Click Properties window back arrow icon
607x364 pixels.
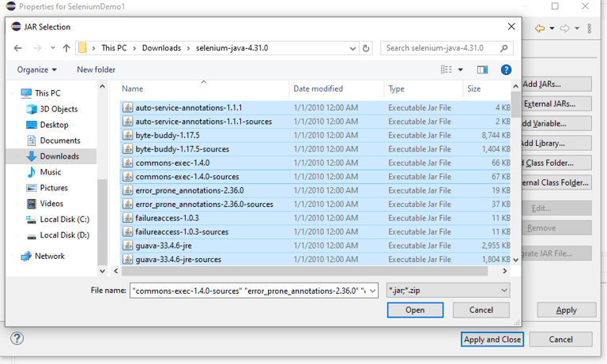pos(540,28)
